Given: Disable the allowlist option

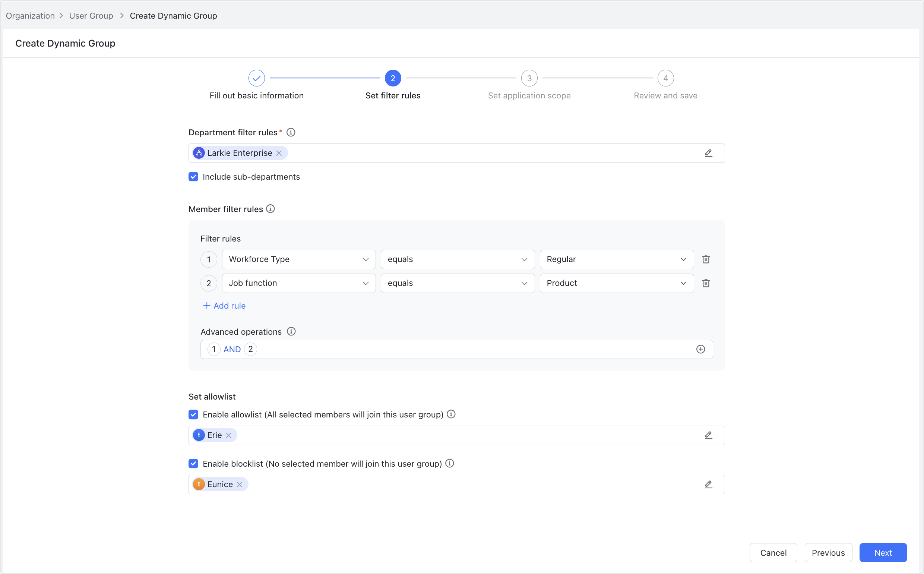Looking at the screenshot, I should pyautogui.click(x=193, y=414).
